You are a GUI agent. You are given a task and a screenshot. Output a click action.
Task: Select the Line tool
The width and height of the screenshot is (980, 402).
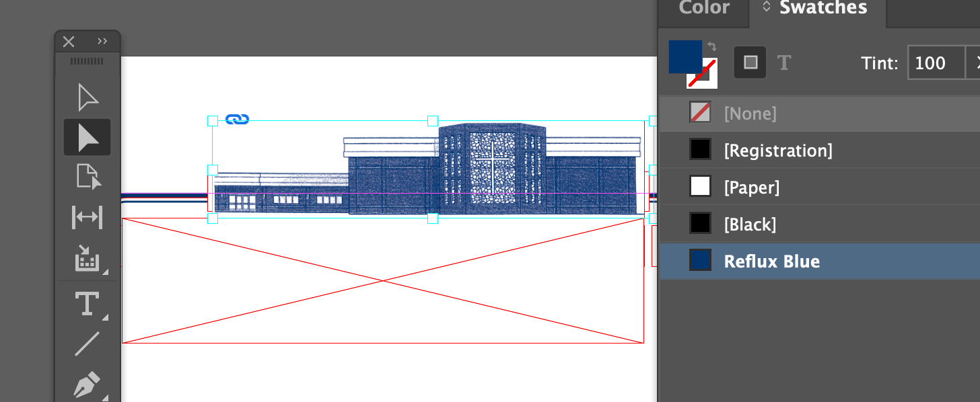pos(87,344)
